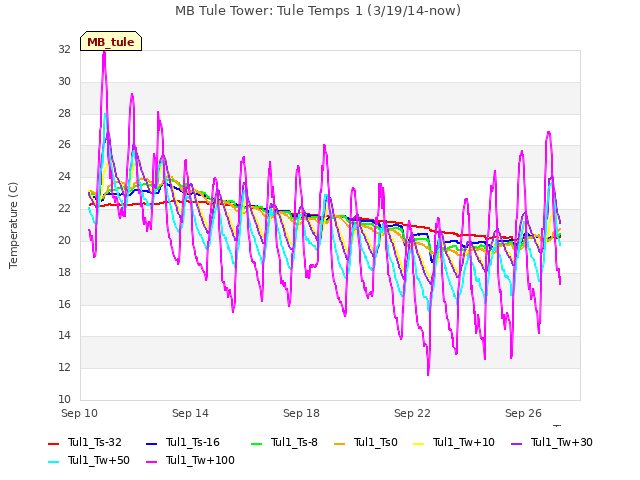This screenshot has width=640, height=480.
Task: Click the Sep 10 x-axis label
Action: 79,413
